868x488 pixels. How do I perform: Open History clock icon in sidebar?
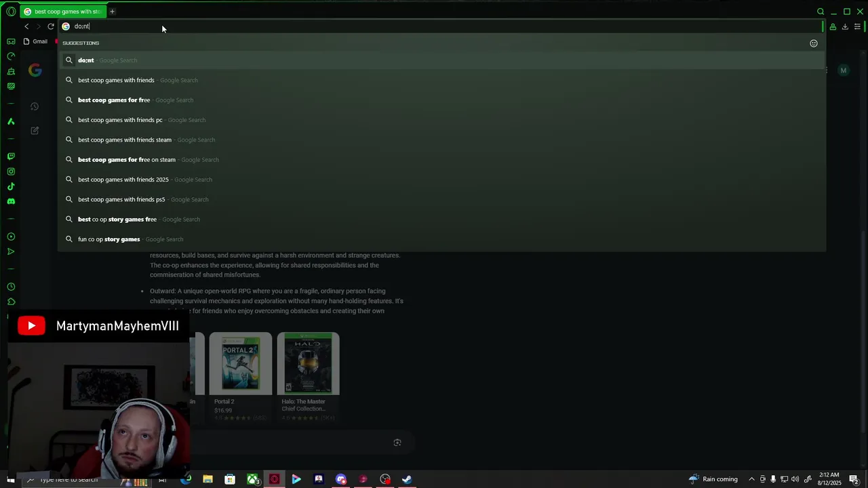(x=11, y=287)
